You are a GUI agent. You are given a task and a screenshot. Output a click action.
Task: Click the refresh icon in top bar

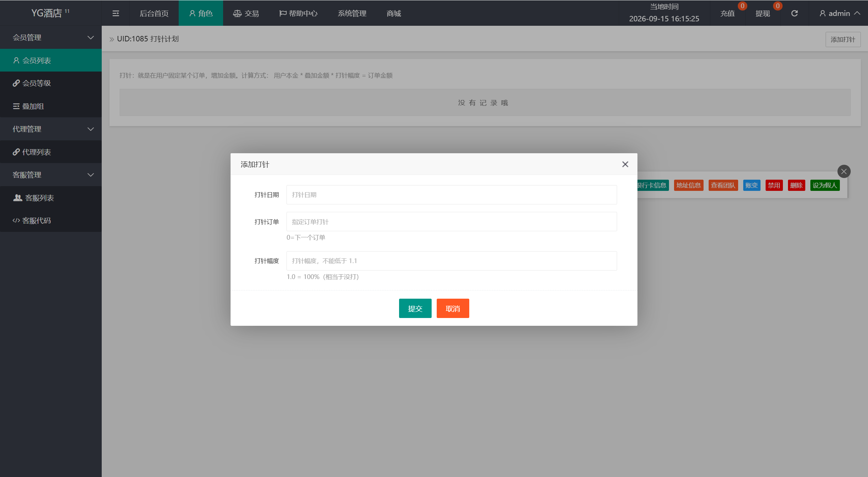click(794, 13)
